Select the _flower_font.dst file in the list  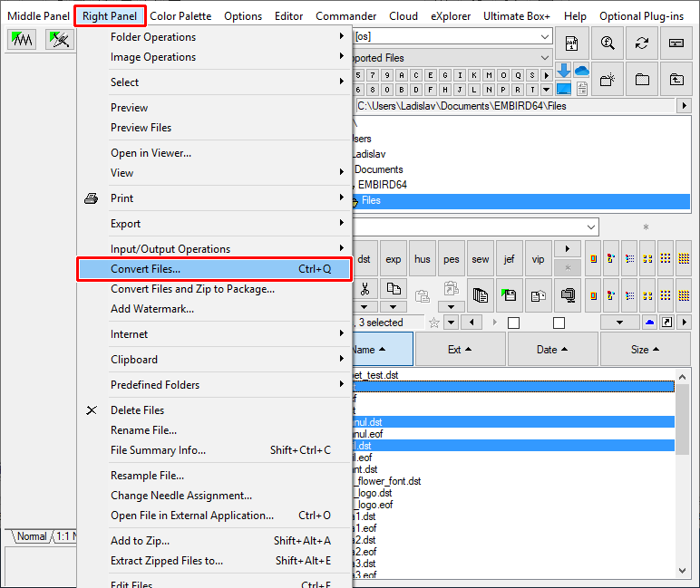pos(387,481)
